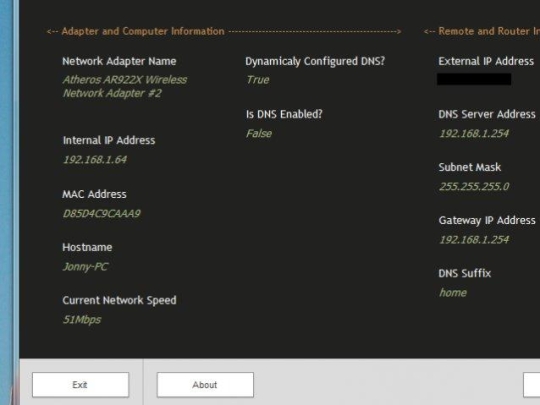This screenshot has height=405, width=540.
Task: Click the Is DNS Enabled? label
Action: (284, 114)
